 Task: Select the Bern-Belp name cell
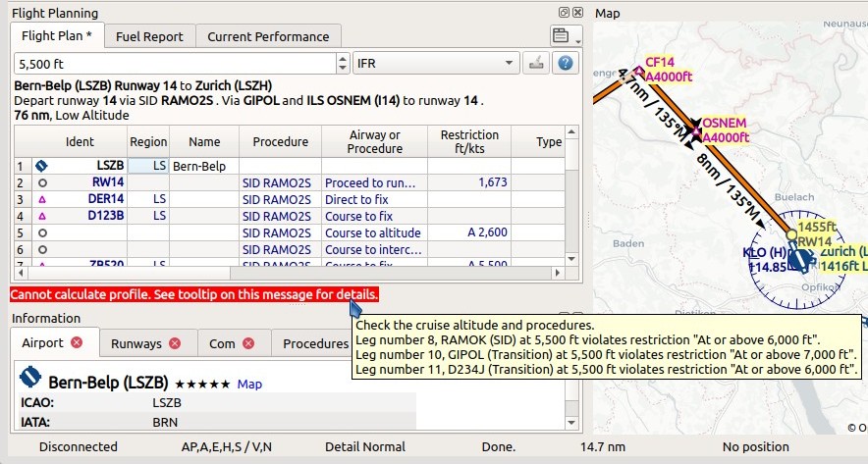[x=204, y=166]
